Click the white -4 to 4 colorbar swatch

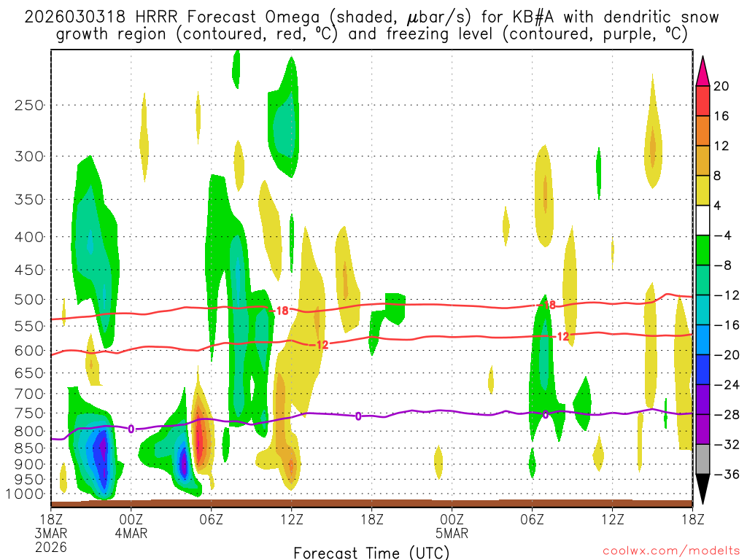pos(703,220)
